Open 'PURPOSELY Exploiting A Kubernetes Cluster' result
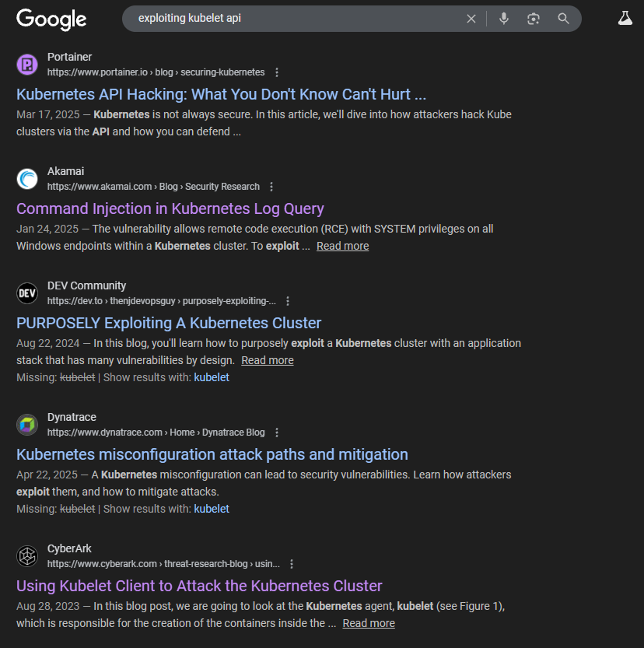 click(169, 323)
